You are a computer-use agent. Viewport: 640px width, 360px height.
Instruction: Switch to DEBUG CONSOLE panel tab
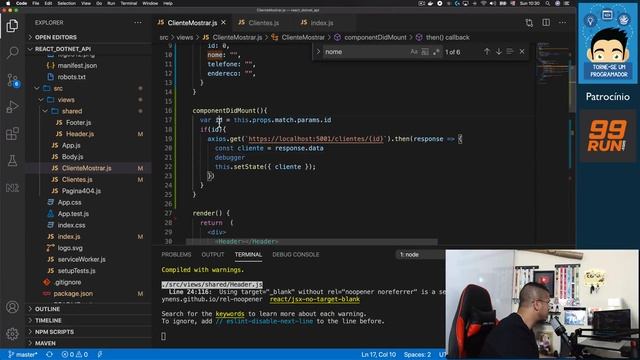pos(296,254)
